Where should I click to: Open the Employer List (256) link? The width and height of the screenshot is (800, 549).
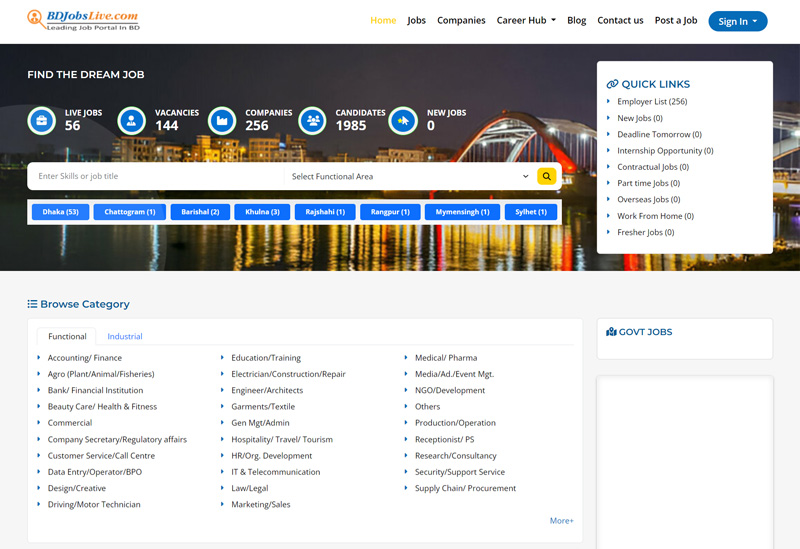652,102
